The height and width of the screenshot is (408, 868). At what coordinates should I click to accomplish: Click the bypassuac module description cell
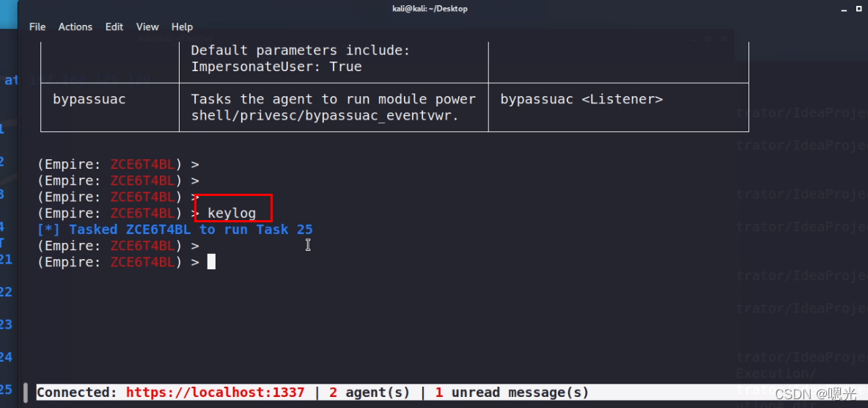tap(334, 107)
